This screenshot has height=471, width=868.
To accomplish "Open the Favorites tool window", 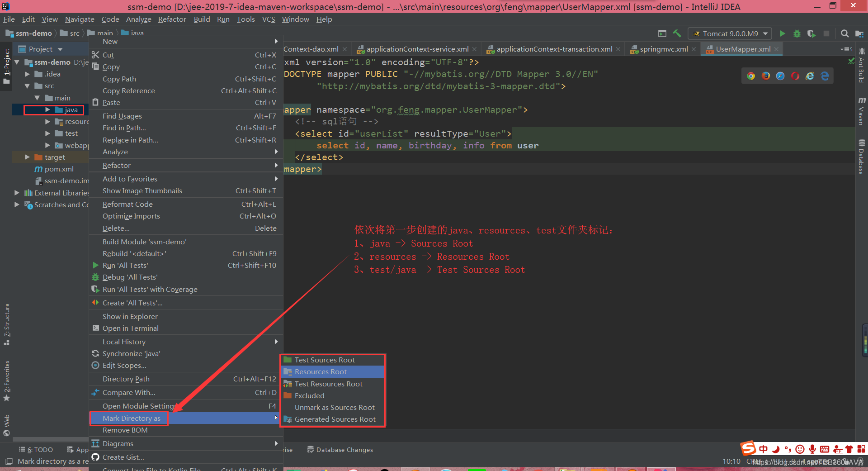I will (x=7, y=381).
